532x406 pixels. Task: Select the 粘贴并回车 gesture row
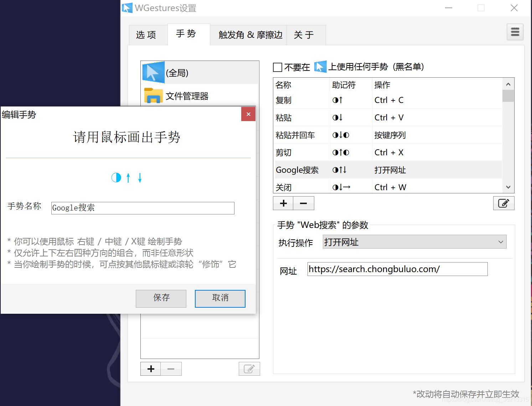click(x=388, y=135)
